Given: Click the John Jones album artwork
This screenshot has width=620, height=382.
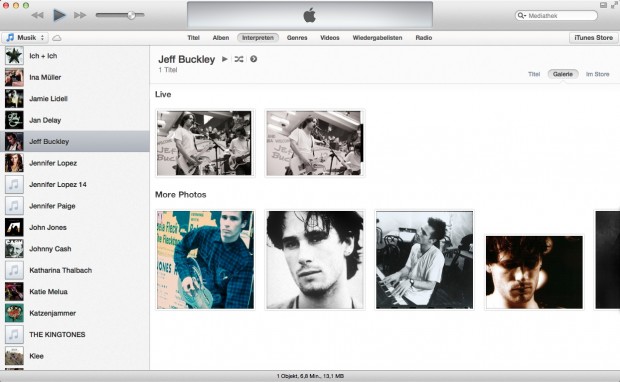Looking at the screenshot, I should point(14,227).
